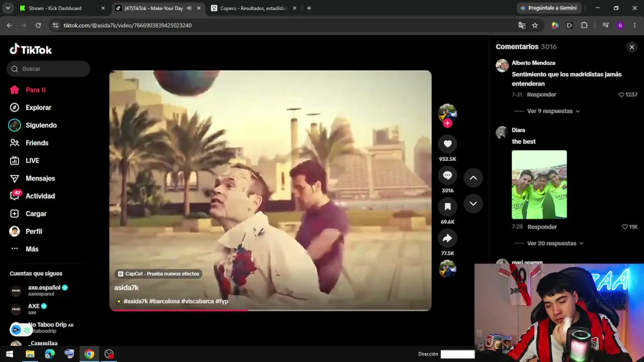Open the Chrome profile avatar G

coord(620,25)
